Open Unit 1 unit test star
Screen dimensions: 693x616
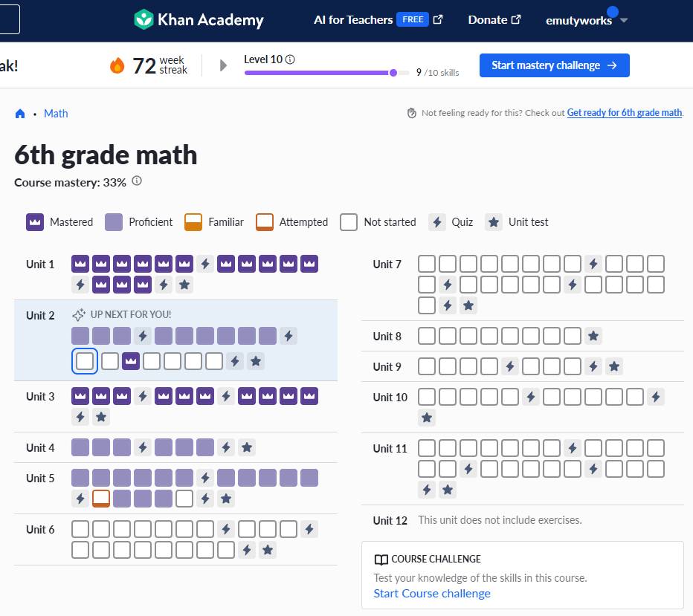click(184, 285)
